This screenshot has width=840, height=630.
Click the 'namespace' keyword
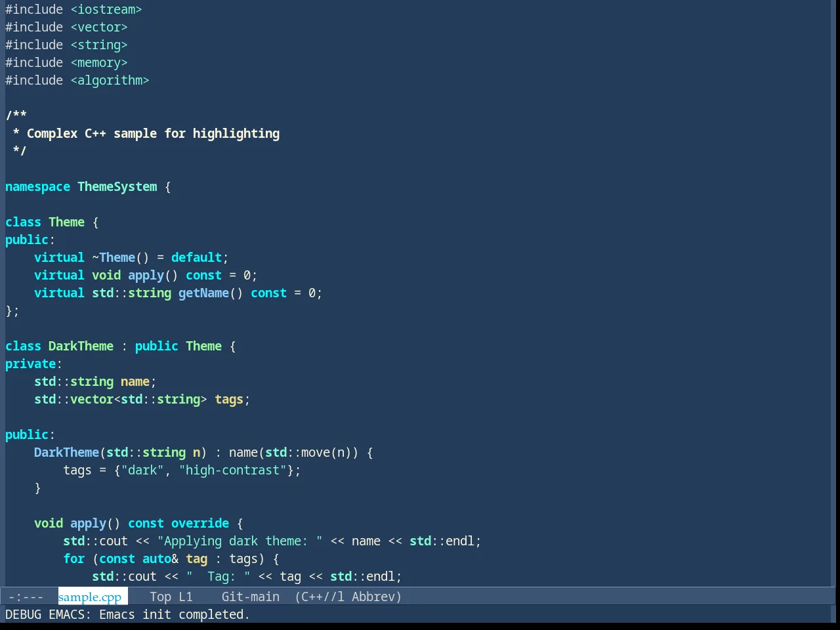tap(37, 187)
